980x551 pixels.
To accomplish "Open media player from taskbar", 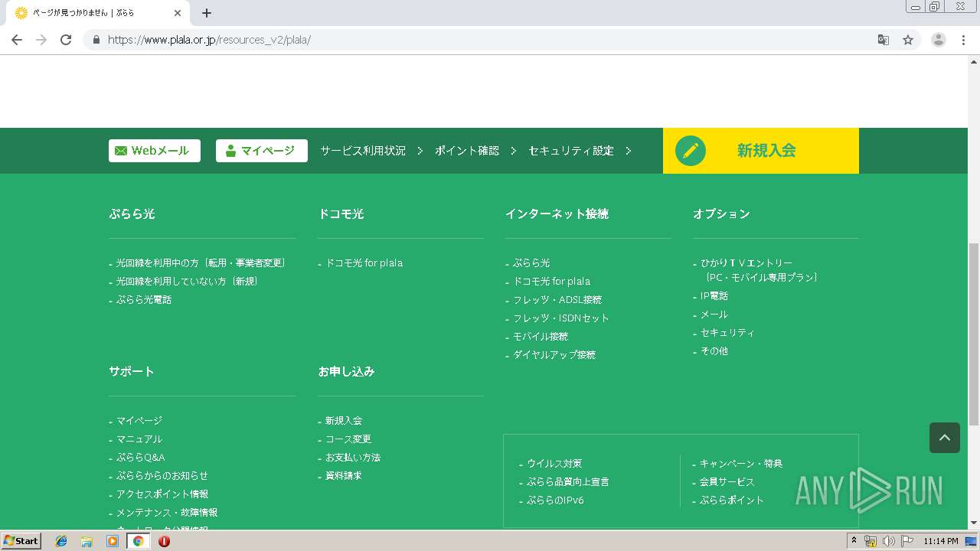I will click(113, 541).
